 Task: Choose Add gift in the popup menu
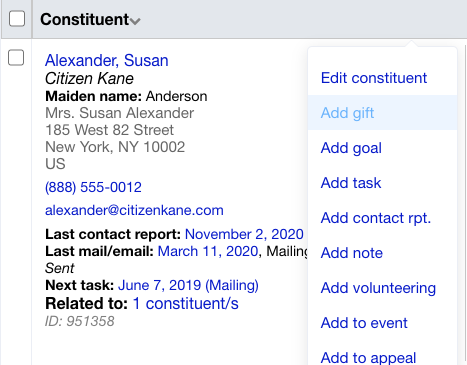click(347, 113)
